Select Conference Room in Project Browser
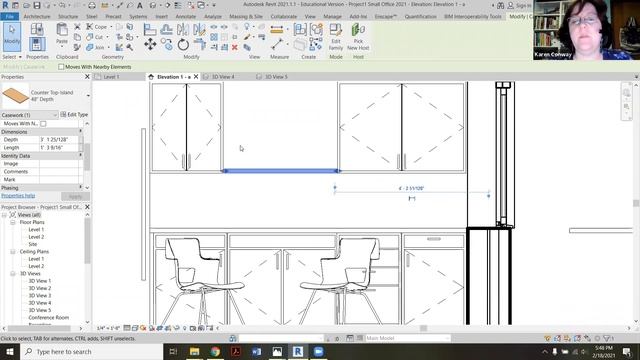The width and height of the screenshot is (640, 360). (49, 318)
